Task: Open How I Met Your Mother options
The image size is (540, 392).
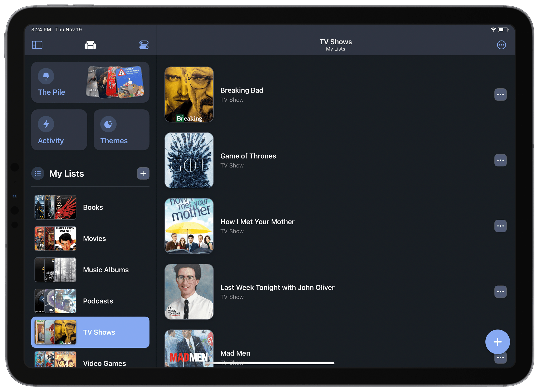Action: tap(500, 226)
